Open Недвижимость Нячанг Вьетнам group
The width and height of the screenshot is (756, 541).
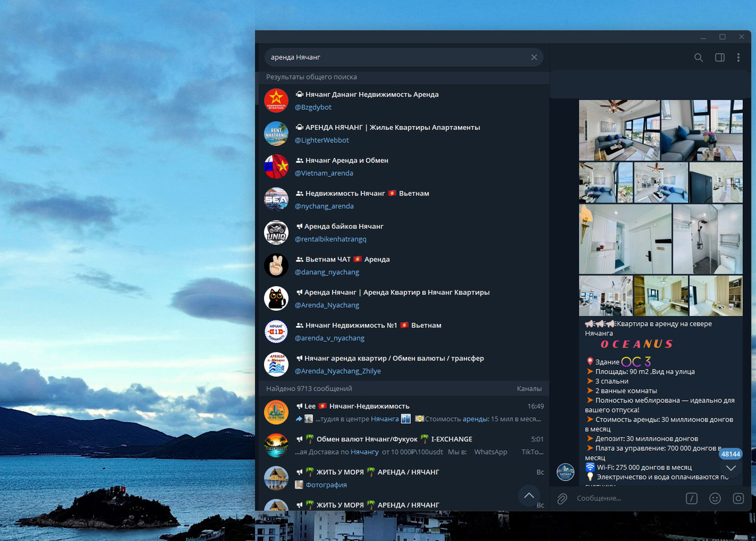pyautogui.click(x=404, y=199)
